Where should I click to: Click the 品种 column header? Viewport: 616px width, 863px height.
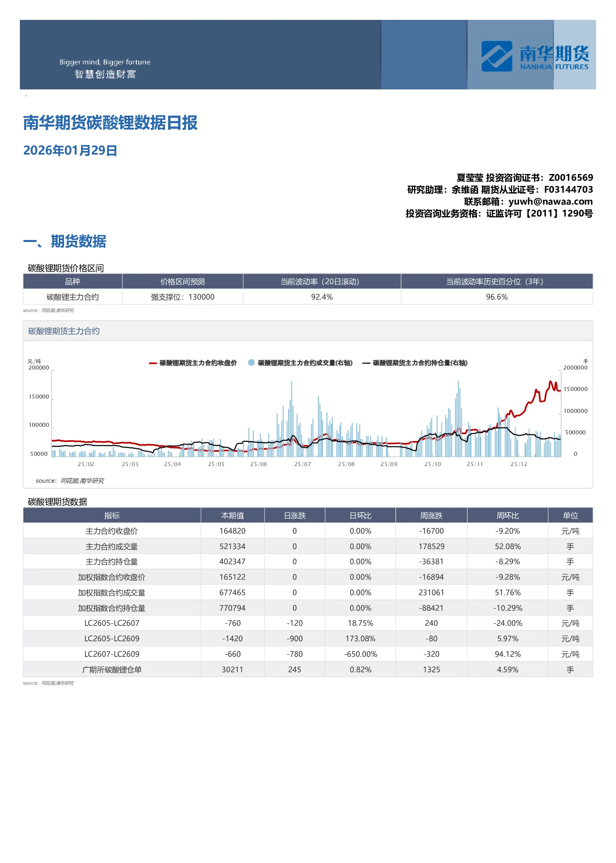coord(73,282)
